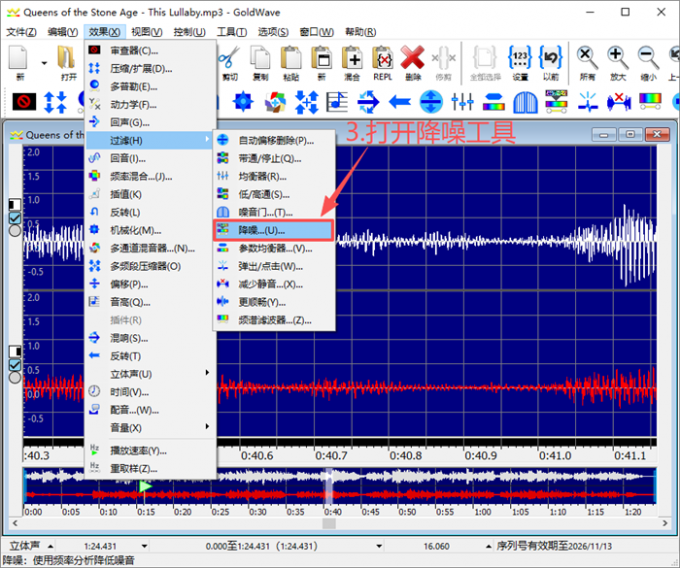The width and height of the screenshot is (680, 568).
Task: Click the scissors cut icon
Action: tap(229, 58)
